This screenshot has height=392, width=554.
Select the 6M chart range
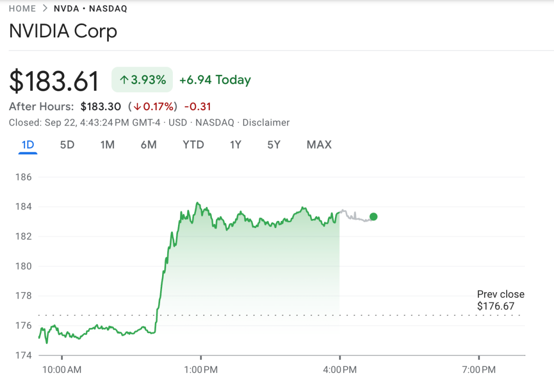coord(148,145)
